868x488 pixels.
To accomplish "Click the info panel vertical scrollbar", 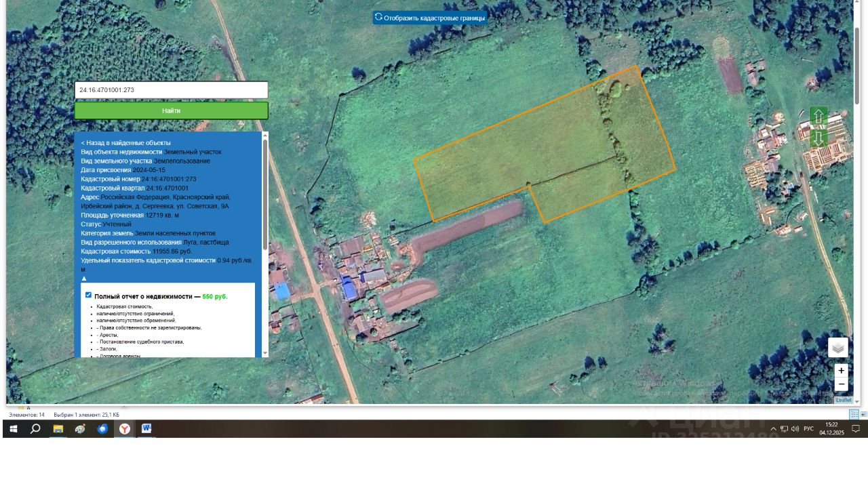I will pos(264,195).
